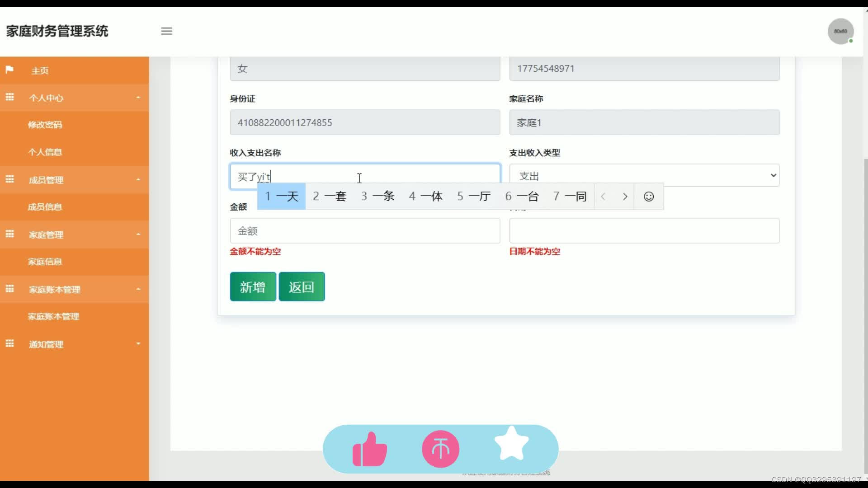Select IME candidate 5 一厅
868x488 pixels.
(474, 197)
